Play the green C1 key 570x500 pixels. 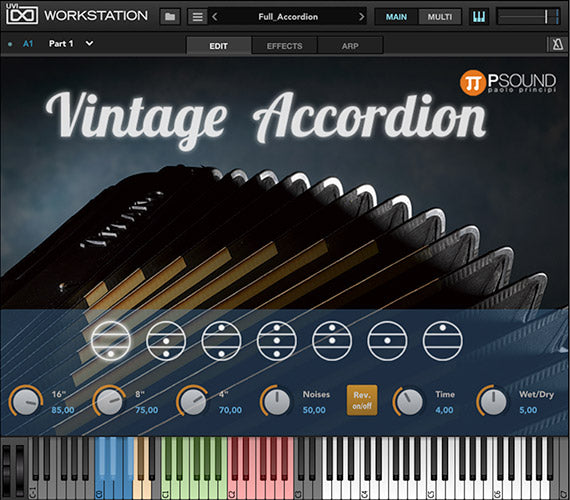click(165, 489)
